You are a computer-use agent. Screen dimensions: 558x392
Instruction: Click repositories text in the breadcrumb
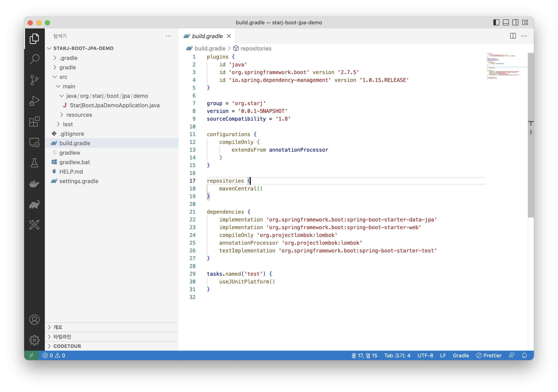click(256, 48)
